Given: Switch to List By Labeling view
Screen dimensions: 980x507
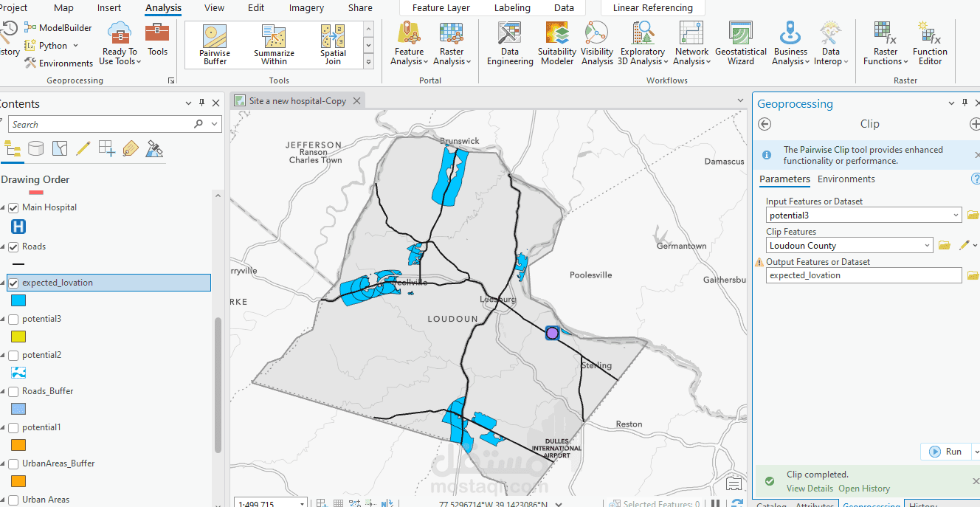Looking at the screenshot, I should (x=131, y=149).
